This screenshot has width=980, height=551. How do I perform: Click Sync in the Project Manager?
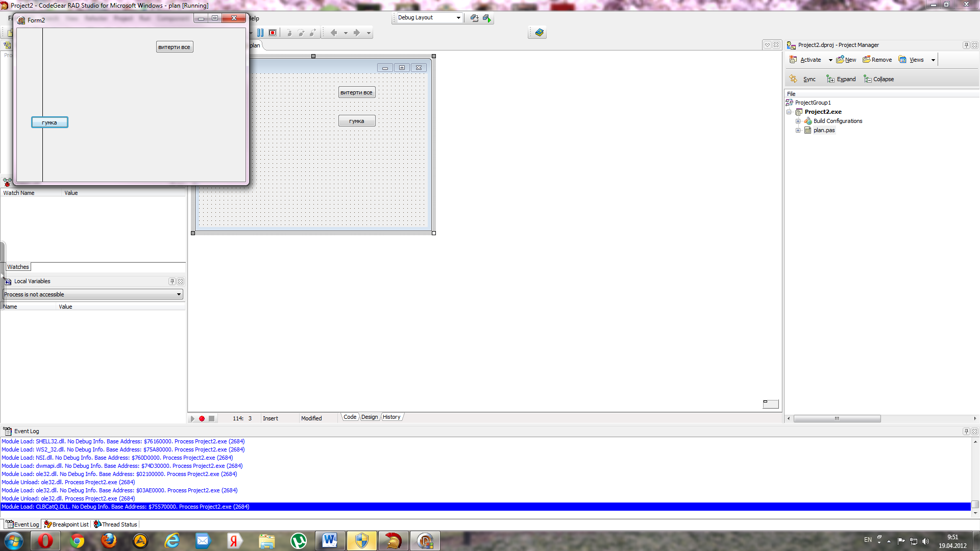click(x=803, y=79)
